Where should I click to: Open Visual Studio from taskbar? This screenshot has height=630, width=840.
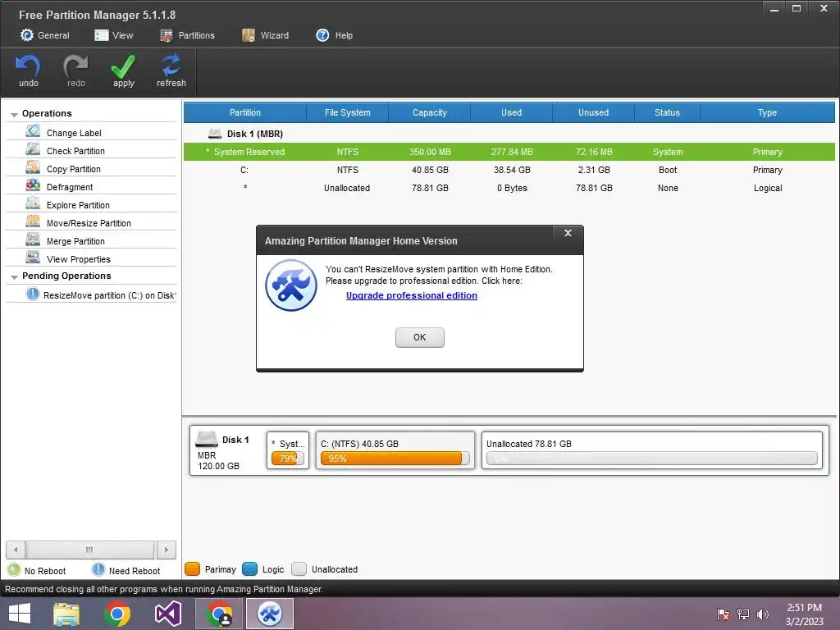[167, 614]
